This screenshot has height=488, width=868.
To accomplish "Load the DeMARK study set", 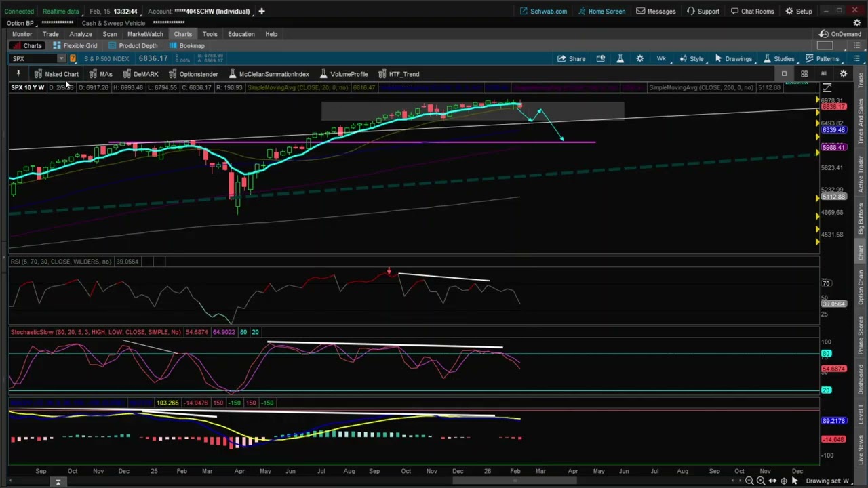I will pyautogui.click(x=140, y=74).
